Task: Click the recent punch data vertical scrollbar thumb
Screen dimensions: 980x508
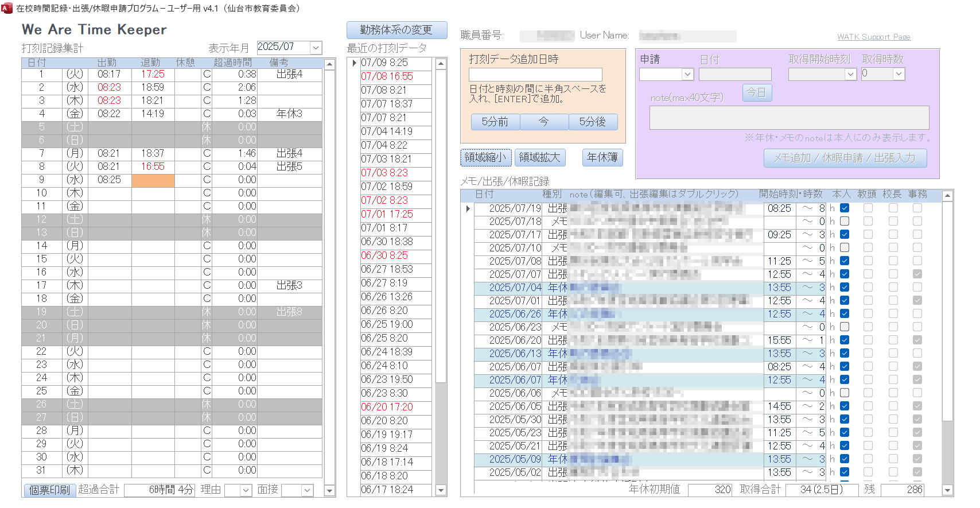Action: point(441,225)
